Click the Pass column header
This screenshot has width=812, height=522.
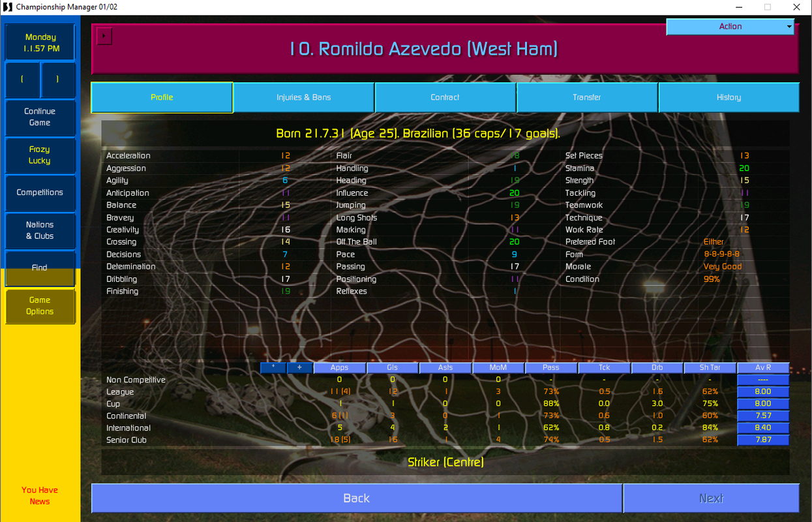pyautogui.click(x=551, y=367)
